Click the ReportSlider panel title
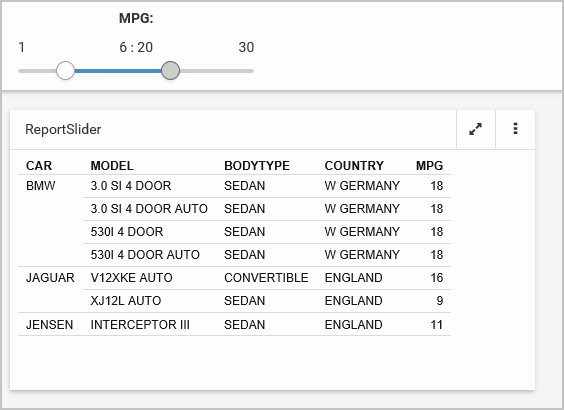Viewport: 564px width, 410px height. (x=63, y=129)
